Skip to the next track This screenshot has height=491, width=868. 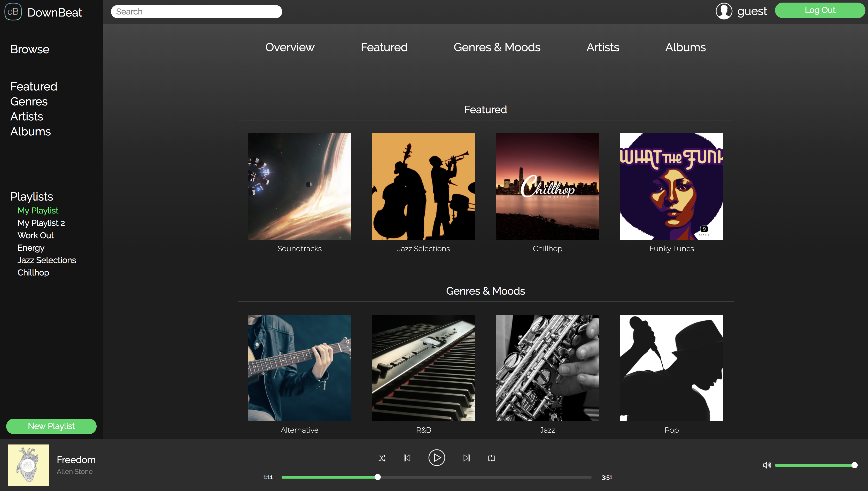tap(467, 458)
